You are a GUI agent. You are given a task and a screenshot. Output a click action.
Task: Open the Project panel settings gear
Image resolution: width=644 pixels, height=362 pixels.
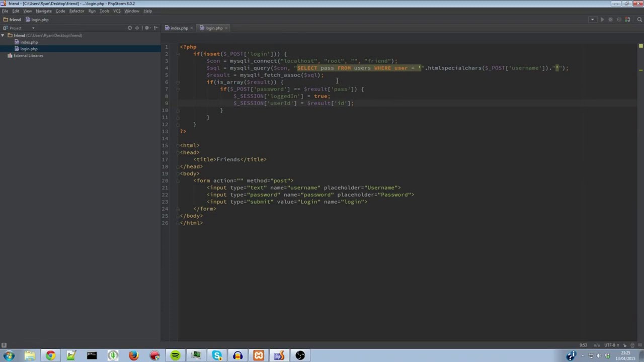(147, 28)
